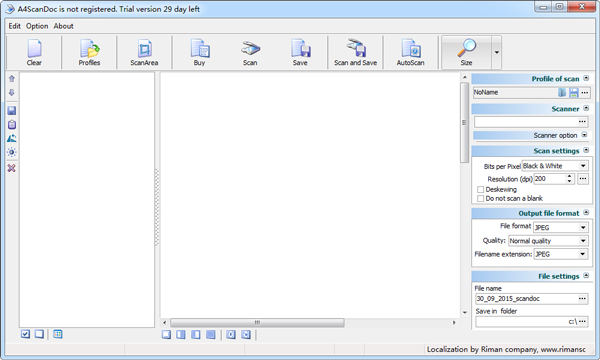Image resolution: width=600 pixels, height=360 pixels.
Task: Select the ScanArea tool
Action: [144, 52]
